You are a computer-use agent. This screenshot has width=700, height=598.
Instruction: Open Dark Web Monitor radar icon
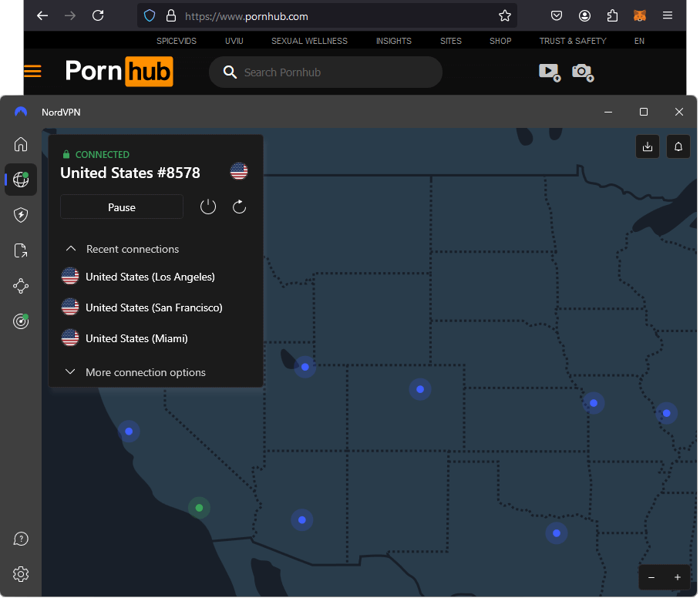point(21,321)
